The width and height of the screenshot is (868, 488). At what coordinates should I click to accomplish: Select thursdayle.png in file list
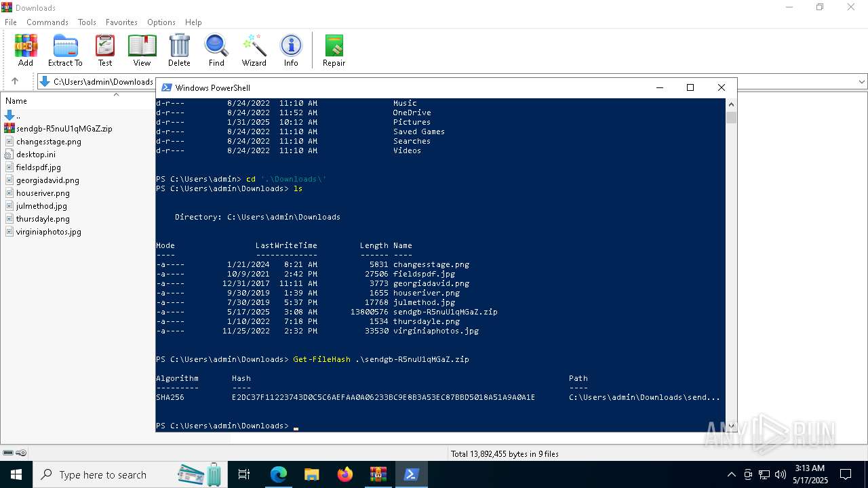(x=43, y=219)
